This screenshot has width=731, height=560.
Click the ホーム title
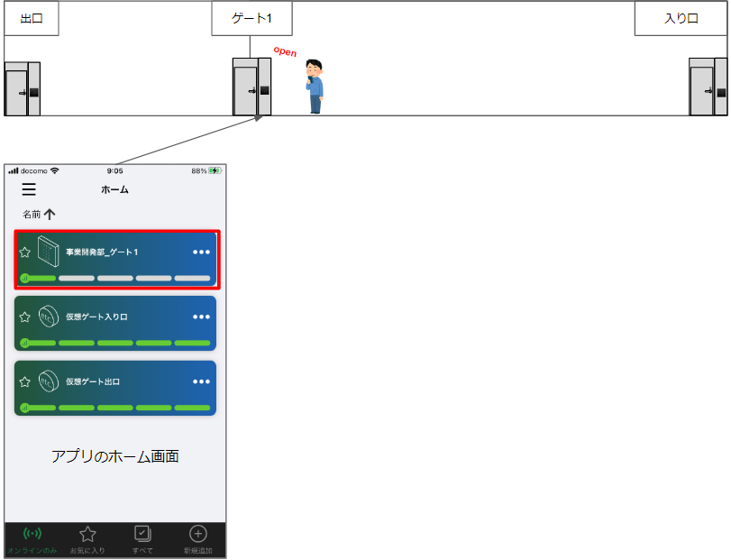tap(114, 189)
